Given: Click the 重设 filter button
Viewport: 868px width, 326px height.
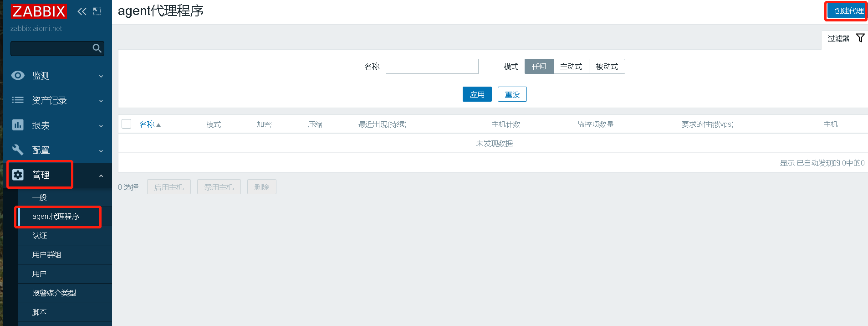Looking at the screenshot, I should pos(512,94).
